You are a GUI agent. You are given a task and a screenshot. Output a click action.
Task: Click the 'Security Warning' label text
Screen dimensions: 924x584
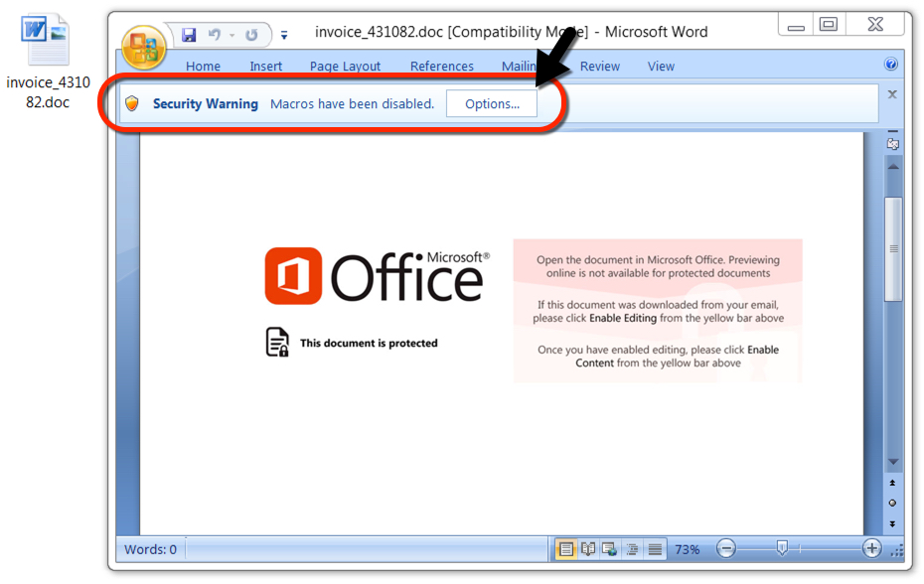(x=205, y=103)
